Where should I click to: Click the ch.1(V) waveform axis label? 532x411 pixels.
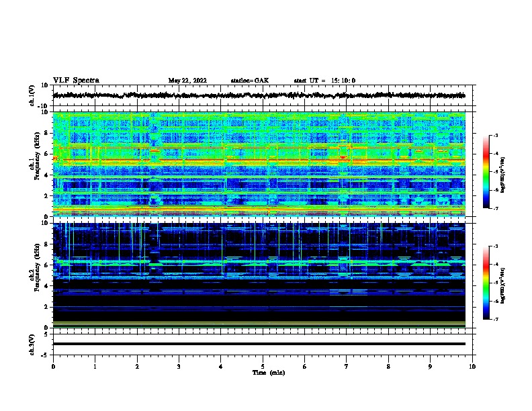point(32,95)
